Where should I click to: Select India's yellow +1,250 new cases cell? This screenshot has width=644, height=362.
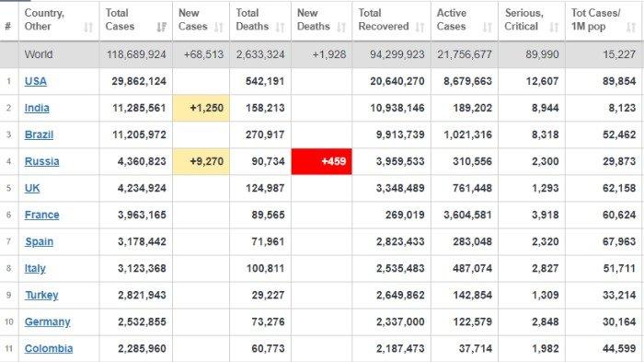click(x=201, y=108)
